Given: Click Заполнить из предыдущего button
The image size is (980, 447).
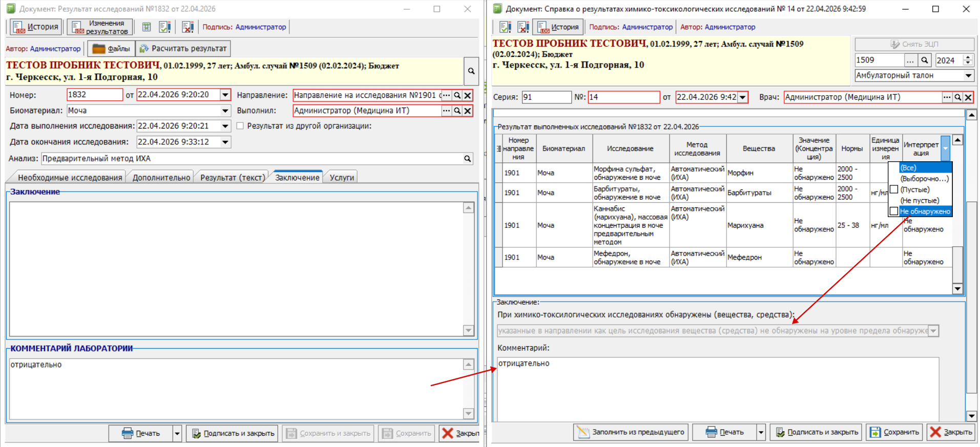Looking at the screenshot, I should tap(631, 432).
